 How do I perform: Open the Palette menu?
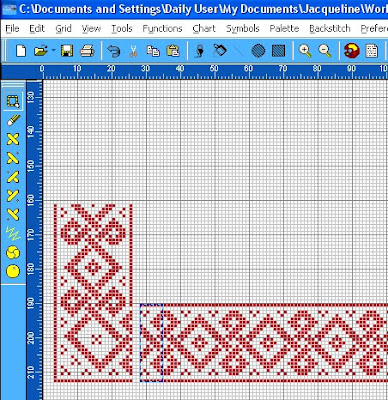(x=284, y=29)
